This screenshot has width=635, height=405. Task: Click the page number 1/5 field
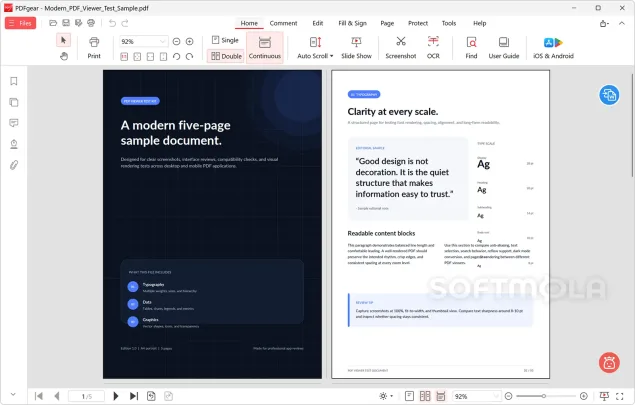pos(86,396)
